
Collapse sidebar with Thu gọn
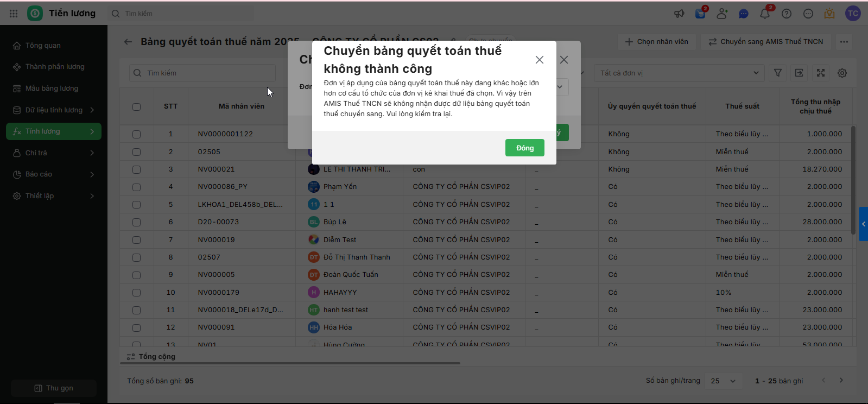[x=54, y=388]
